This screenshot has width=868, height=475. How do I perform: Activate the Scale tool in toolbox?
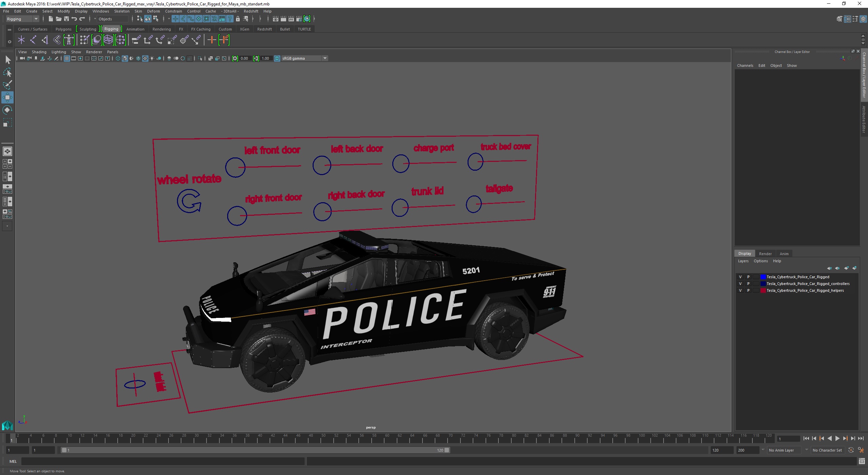(x=7, y=122)
